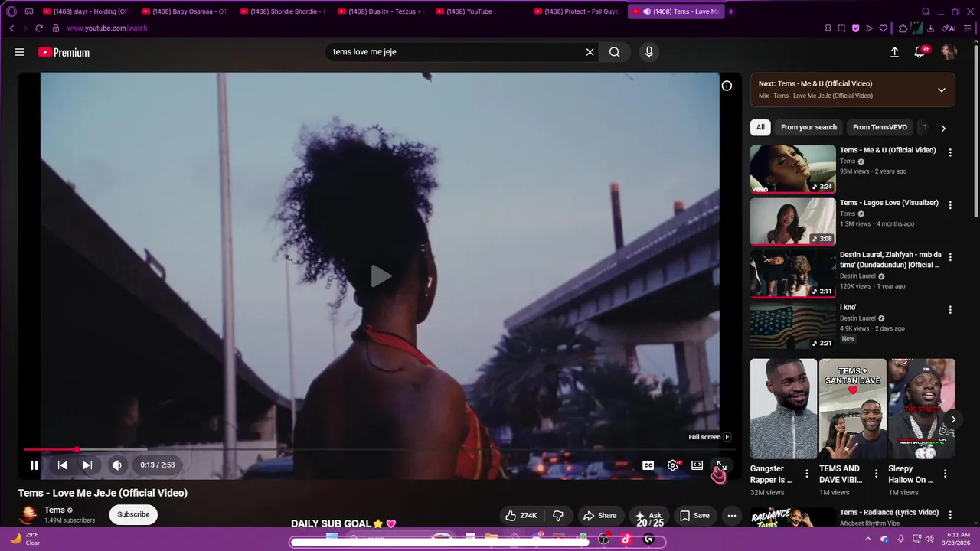Save the video to a playlist
Screen dimensions: 980x551
[694, 515]
